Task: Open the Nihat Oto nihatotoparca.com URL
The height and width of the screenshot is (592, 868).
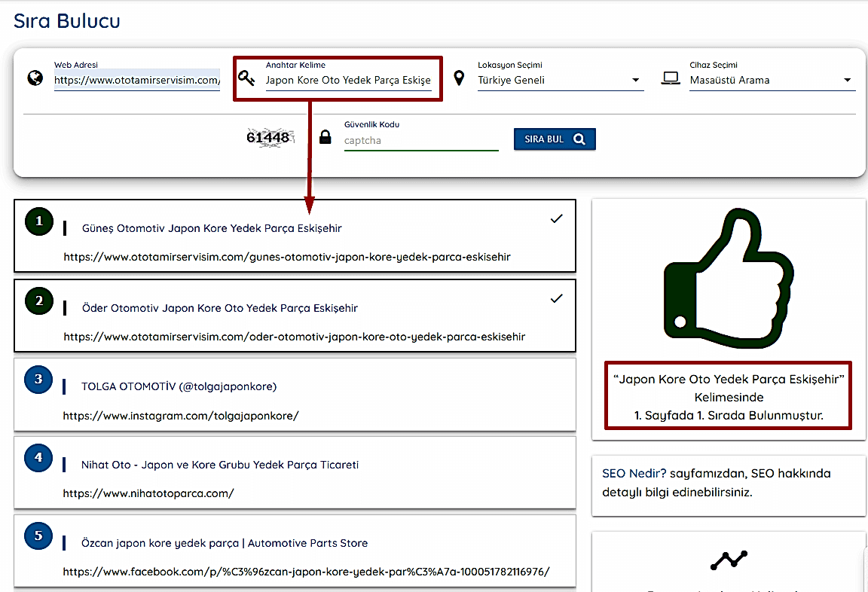Action: click(x=148, y=494)
